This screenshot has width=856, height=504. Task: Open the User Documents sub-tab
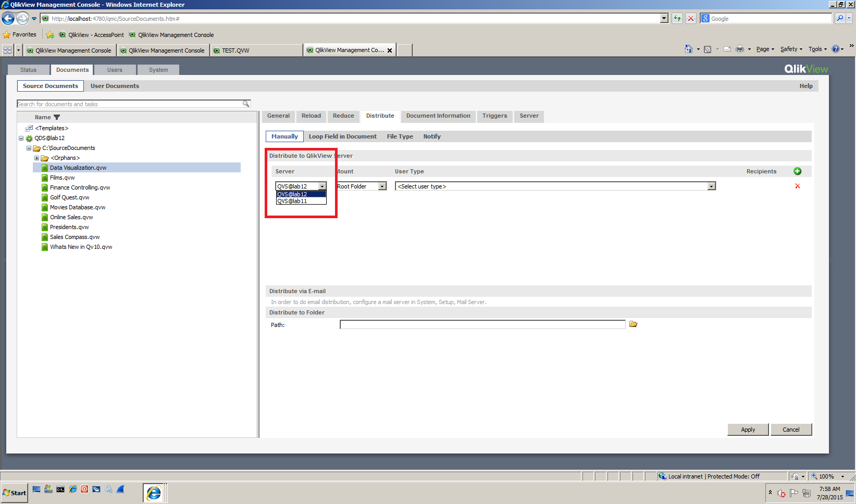pyautogui.click(x=115, y=86)
